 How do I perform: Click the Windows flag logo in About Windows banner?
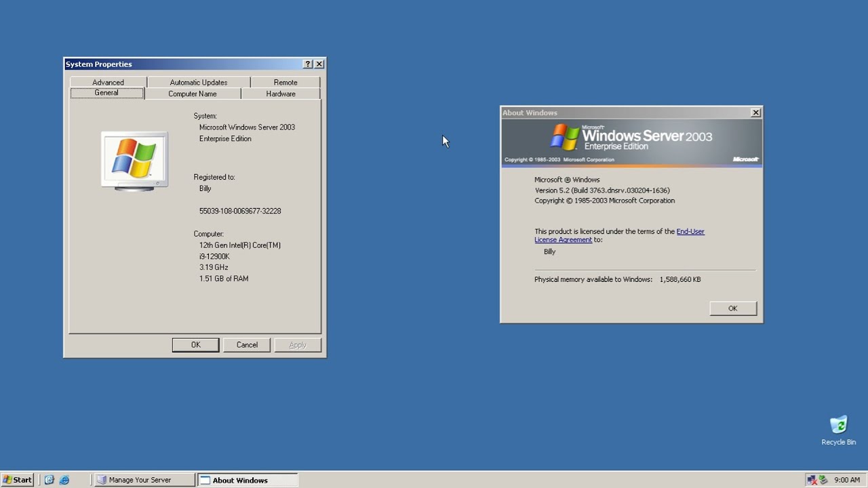coord(565,137)
